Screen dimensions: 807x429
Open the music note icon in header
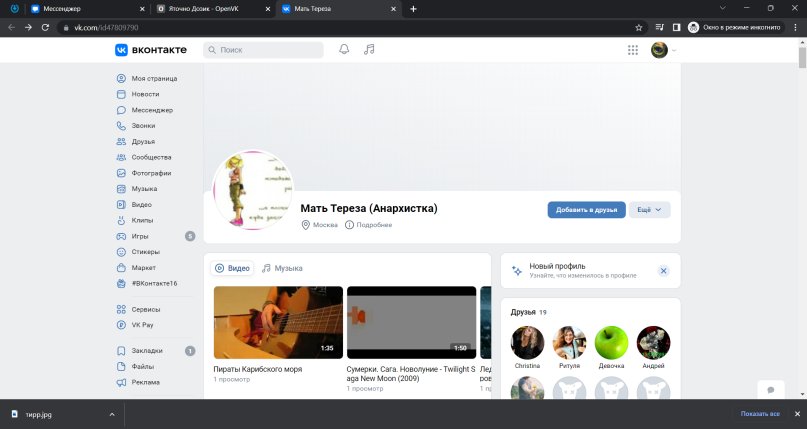pos(369,49)
